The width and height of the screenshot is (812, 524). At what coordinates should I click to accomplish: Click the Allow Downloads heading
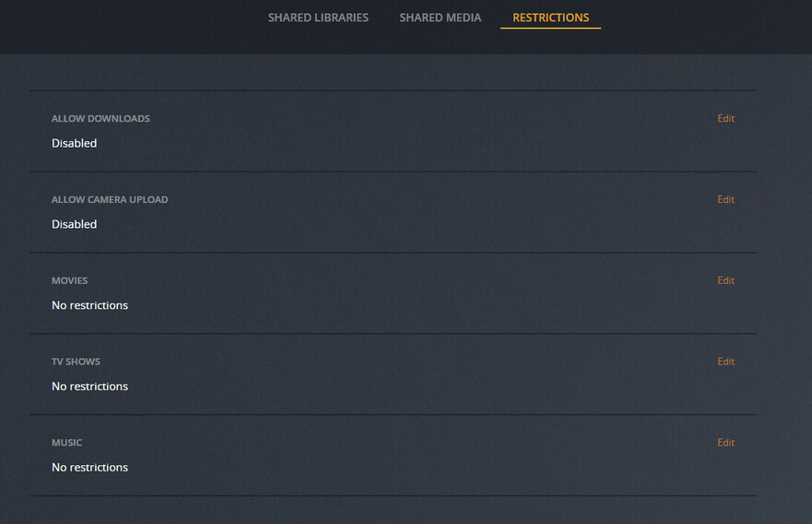pyautogui.click(x=100, y=118)
